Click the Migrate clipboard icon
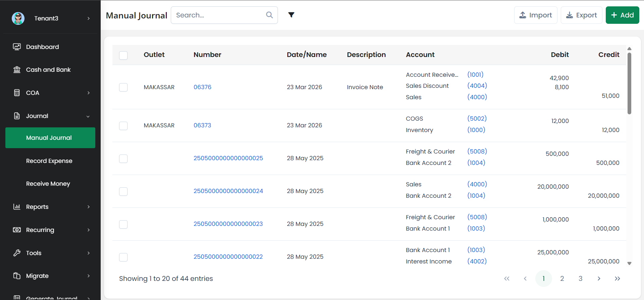 17,276
